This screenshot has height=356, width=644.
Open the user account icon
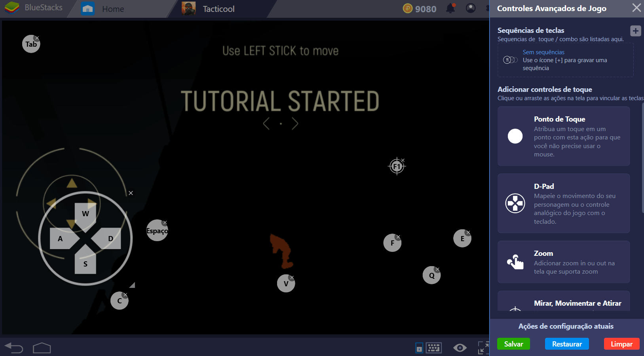471,8
